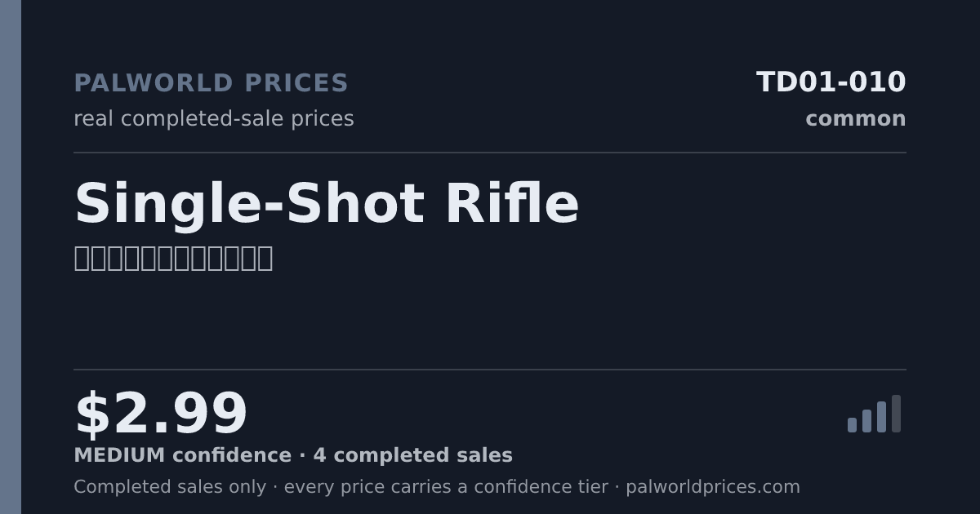The height and width of the screenshot is (514, 980).
Task: Select the second bar of signal icon
Action: [866, 421]
